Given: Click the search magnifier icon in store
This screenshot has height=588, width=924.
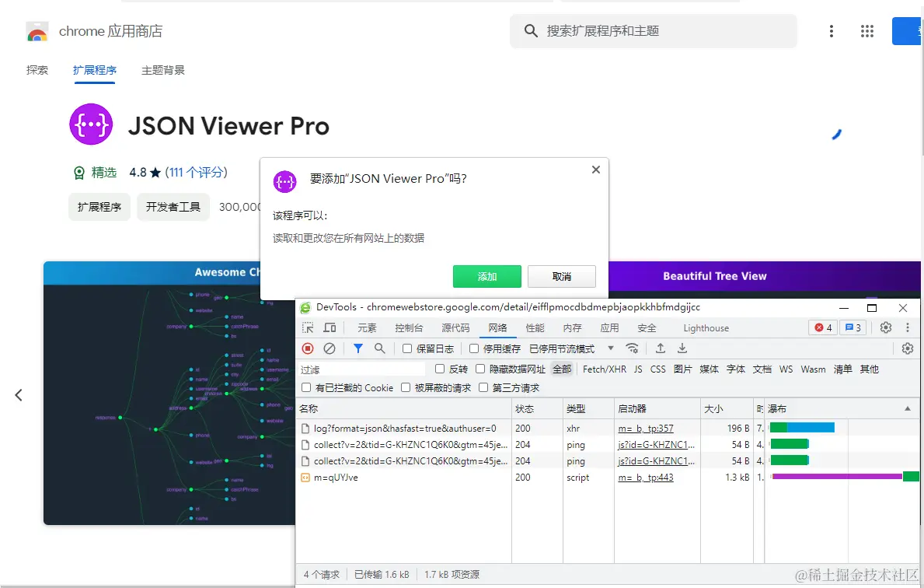Looking at the screenshot, I should pos(530,30).
